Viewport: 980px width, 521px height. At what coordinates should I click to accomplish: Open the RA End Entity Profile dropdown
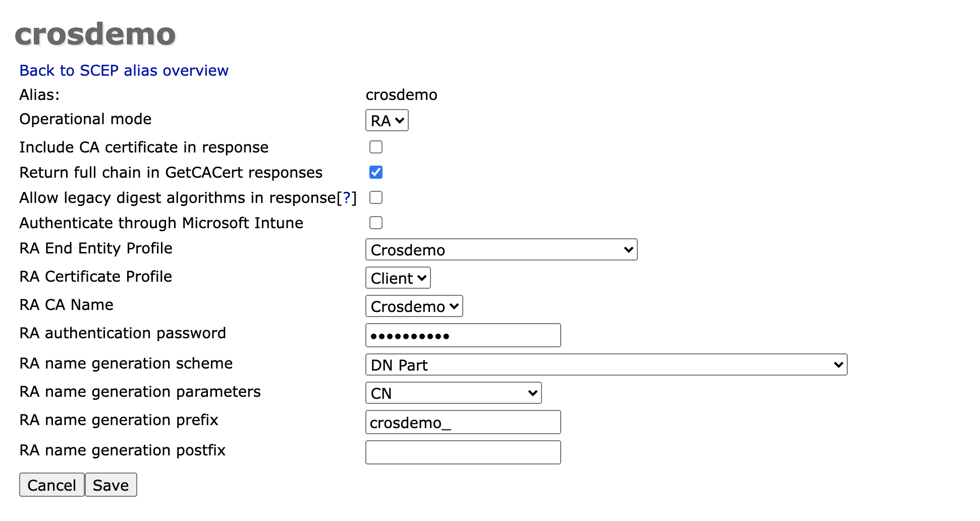coord(501,249)
